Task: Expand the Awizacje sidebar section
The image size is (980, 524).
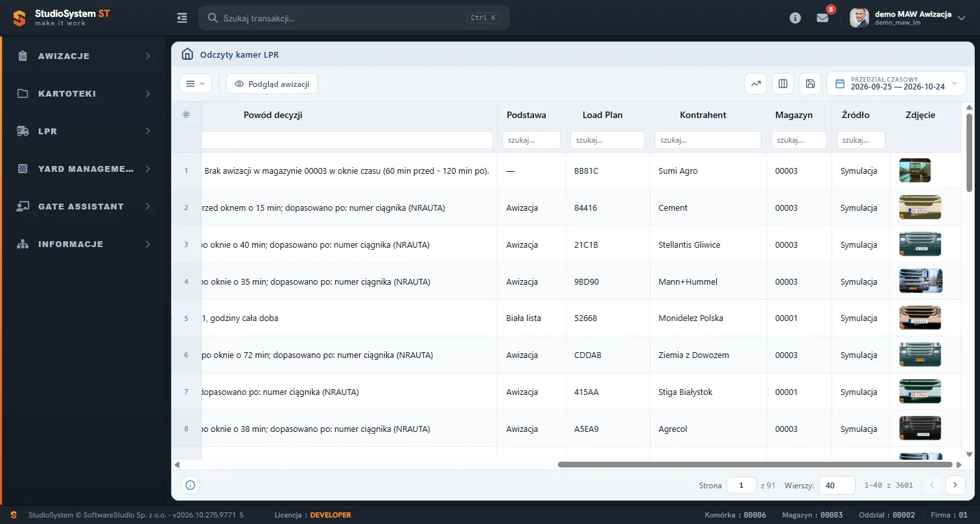Action: [x=85, y=56]
